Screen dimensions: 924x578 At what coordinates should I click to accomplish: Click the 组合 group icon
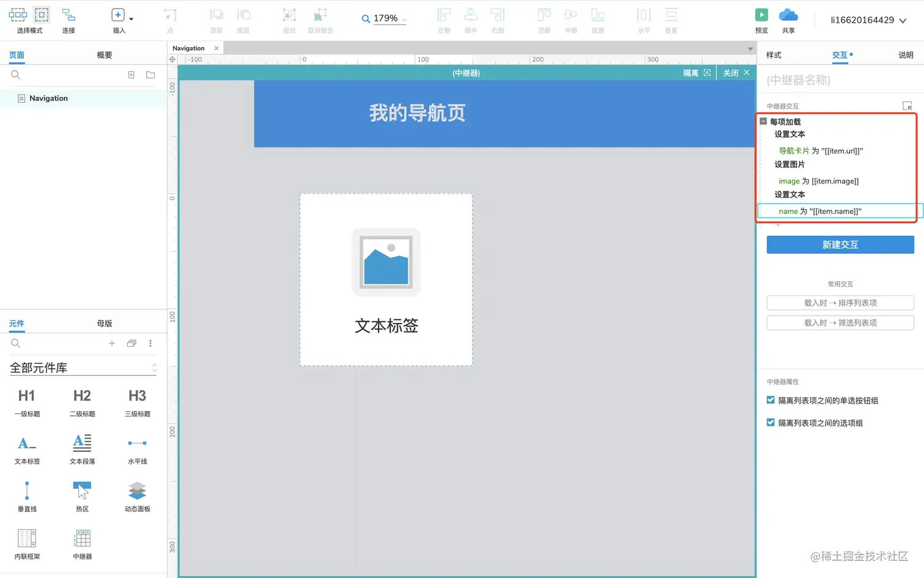click(x=289, y=15)
